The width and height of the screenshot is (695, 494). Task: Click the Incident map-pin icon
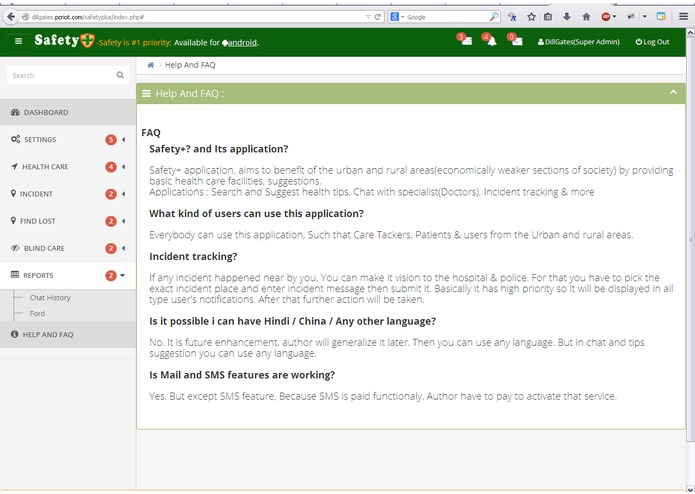click(x=13, y=194)
